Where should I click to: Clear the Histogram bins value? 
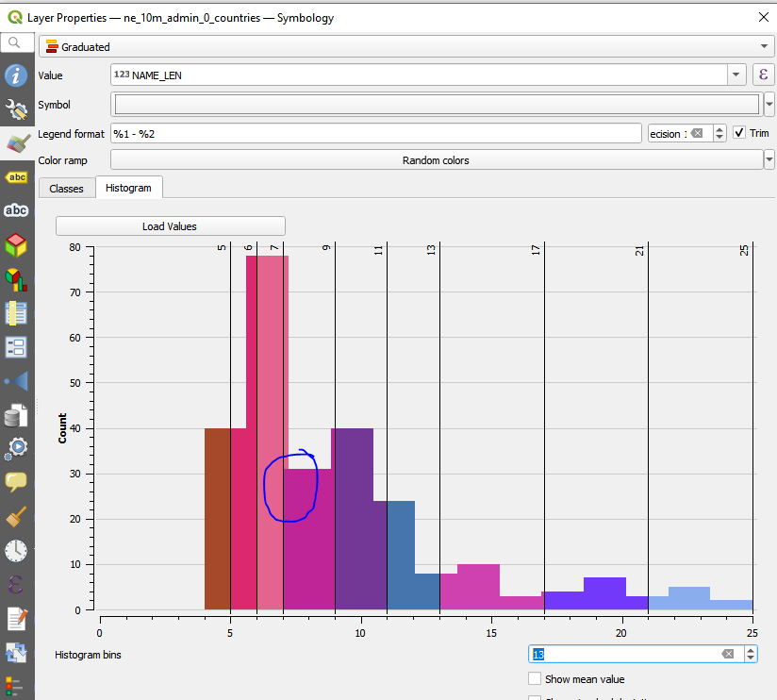tap(726, 653)
